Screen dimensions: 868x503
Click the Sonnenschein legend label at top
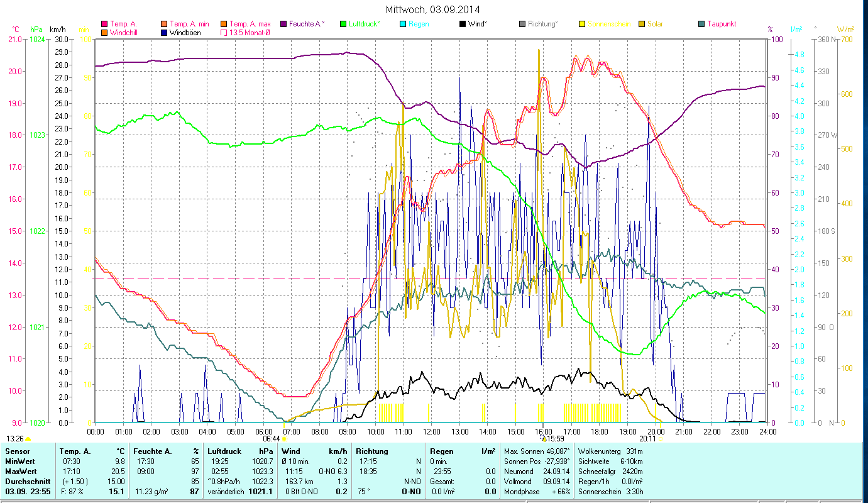609,24
